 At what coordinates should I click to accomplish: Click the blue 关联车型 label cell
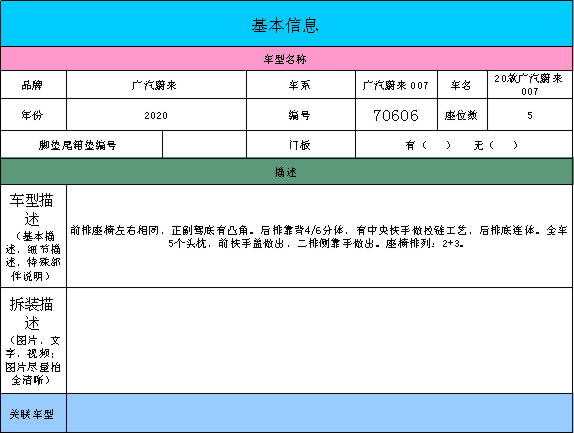(33, 413)
